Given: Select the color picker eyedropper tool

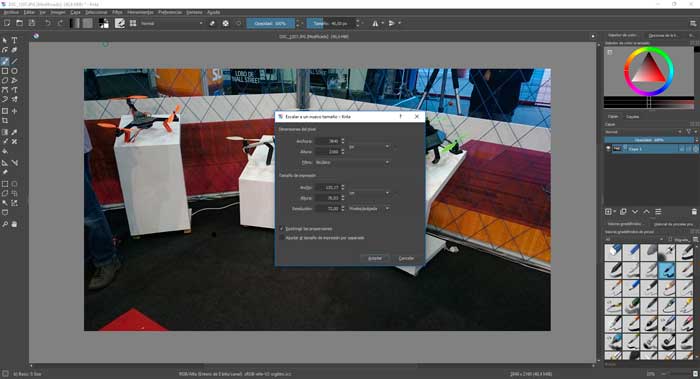Looking at the screenshot, I should click(14, 132).
